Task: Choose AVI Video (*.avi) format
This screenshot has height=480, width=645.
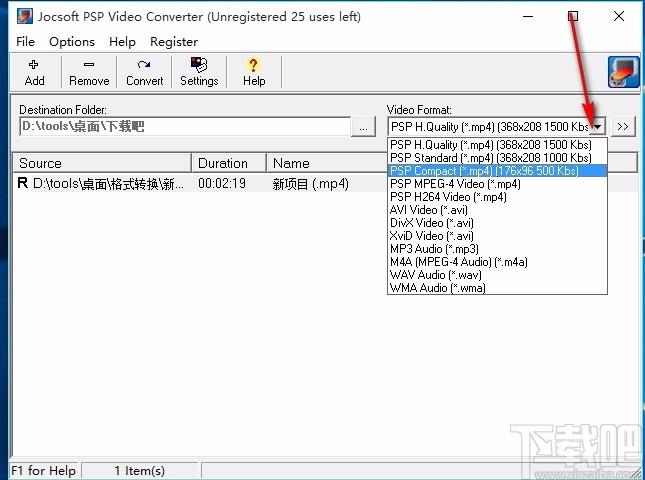Action: [497, 210]
